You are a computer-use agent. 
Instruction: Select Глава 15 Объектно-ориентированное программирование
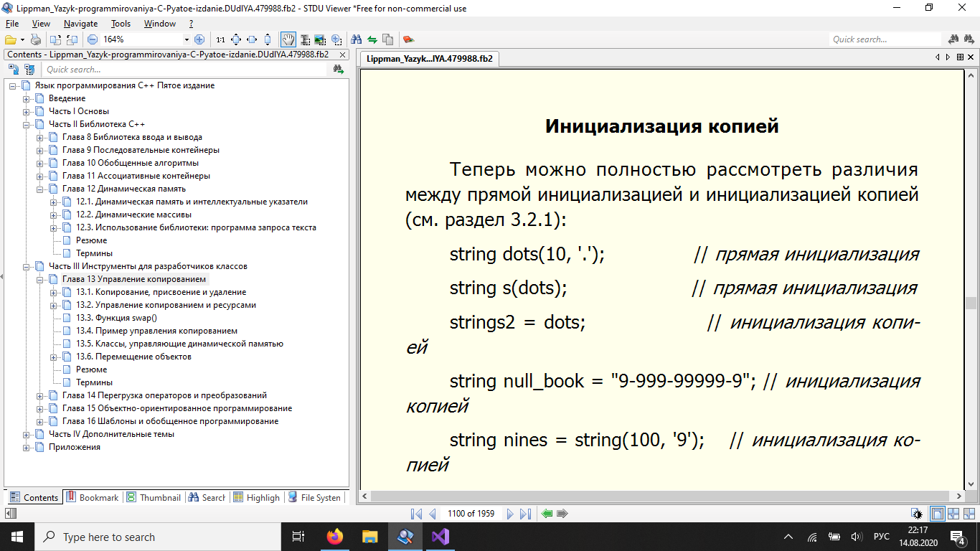click(x=177, y=408)
